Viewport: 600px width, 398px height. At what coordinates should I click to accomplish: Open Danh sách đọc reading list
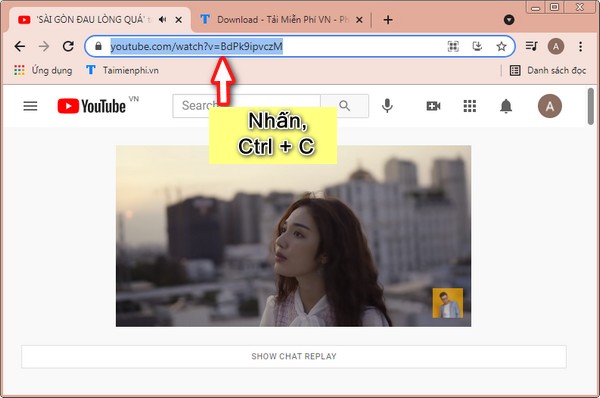(x=548, y=70)
